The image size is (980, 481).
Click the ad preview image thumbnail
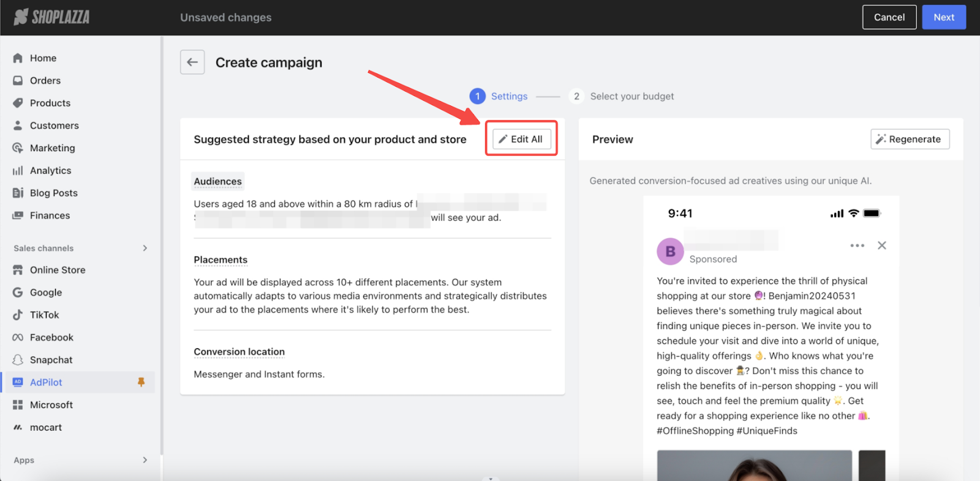click(x=754, y=465)
